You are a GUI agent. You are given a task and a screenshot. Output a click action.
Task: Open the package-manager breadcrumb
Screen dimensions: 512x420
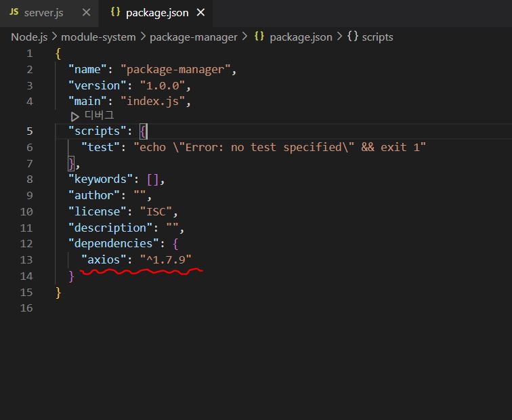pyautogui.click(x=193, y=37)
